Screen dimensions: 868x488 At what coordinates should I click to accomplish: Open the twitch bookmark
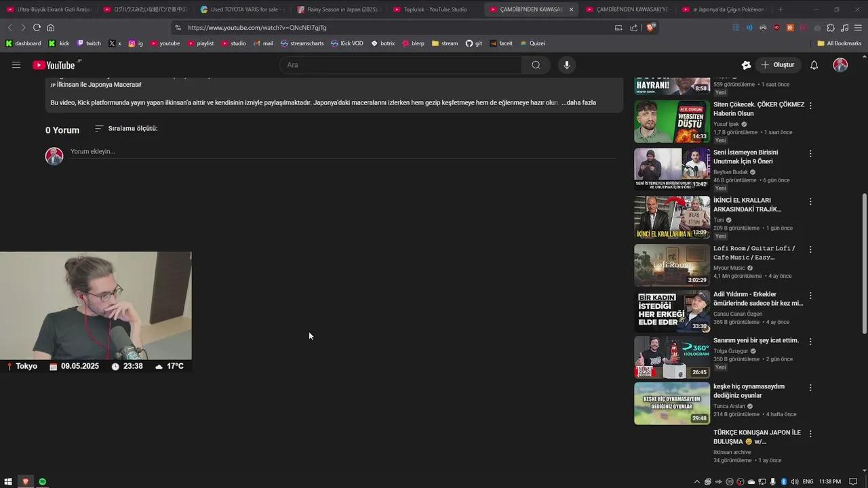[89, 43]
